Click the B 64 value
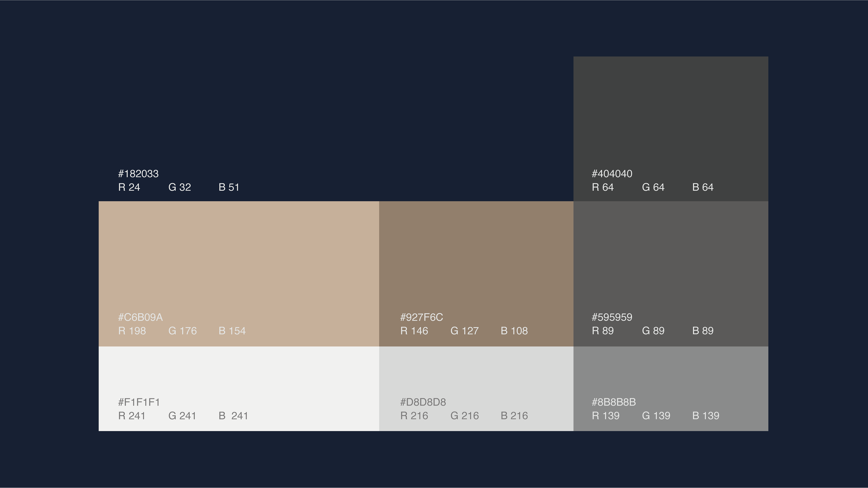 point(703,187)
